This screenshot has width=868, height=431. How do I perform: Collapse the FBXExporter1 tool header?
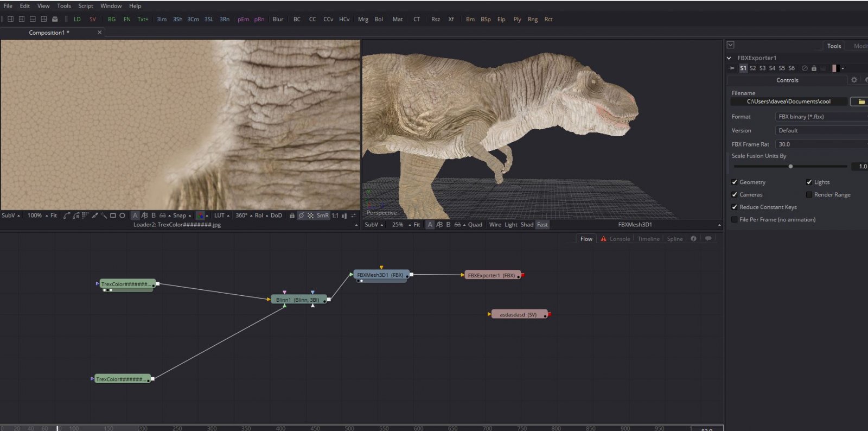[729, 58]
